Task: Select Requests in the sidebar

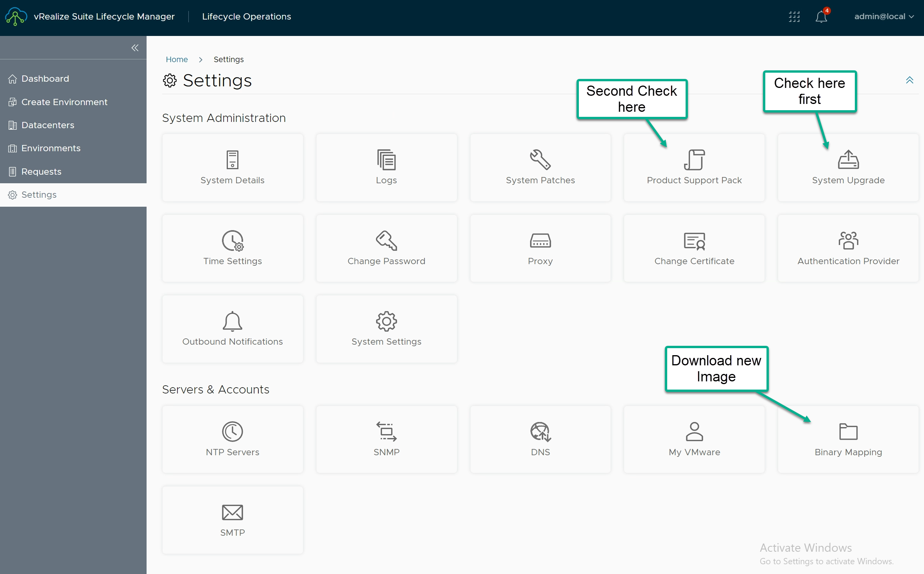Action: [41, 172]
